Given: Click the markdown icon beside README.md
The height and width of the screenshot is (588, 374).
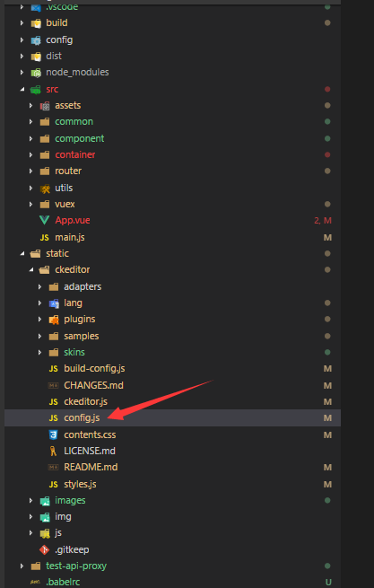Looking at the screenshot, I should click(x=53, y=467).
